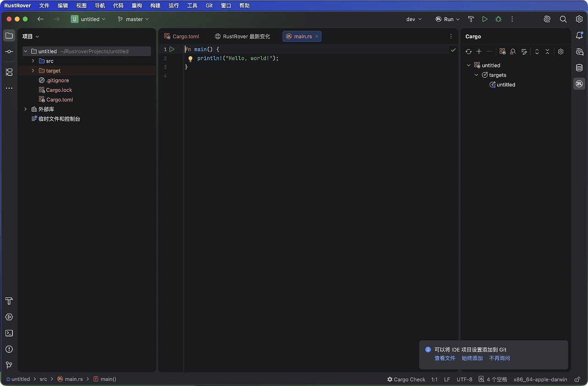
Task: Open Search Everywhere magnifier icon
Action: pos(563,19)
